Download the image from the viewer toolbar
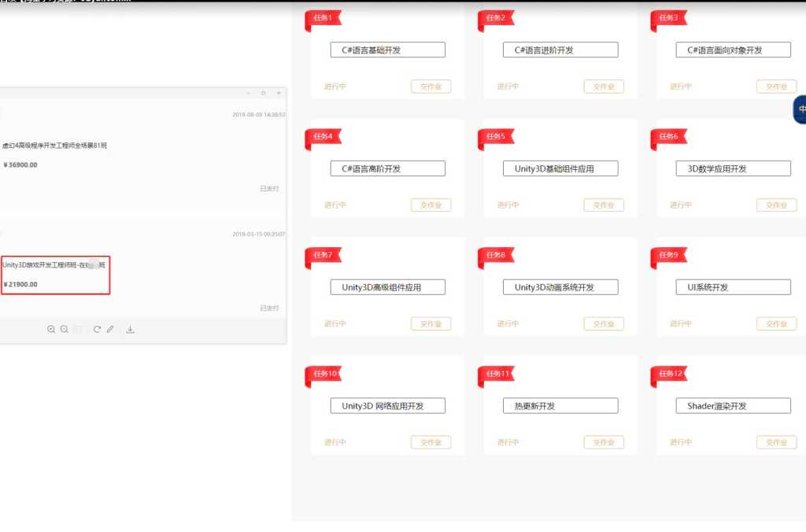Screen dimensions: 806x532 [130, 330]
